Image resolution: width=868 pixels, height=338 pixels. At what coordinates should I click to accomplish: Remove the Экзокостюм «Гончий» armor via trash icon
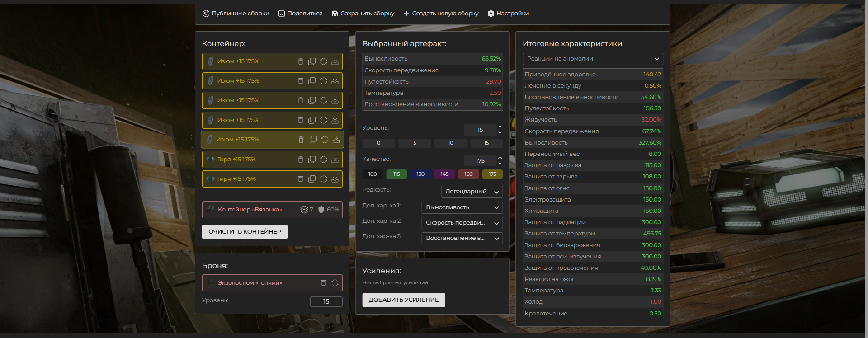pyautogui.click(x=324, y=283)
